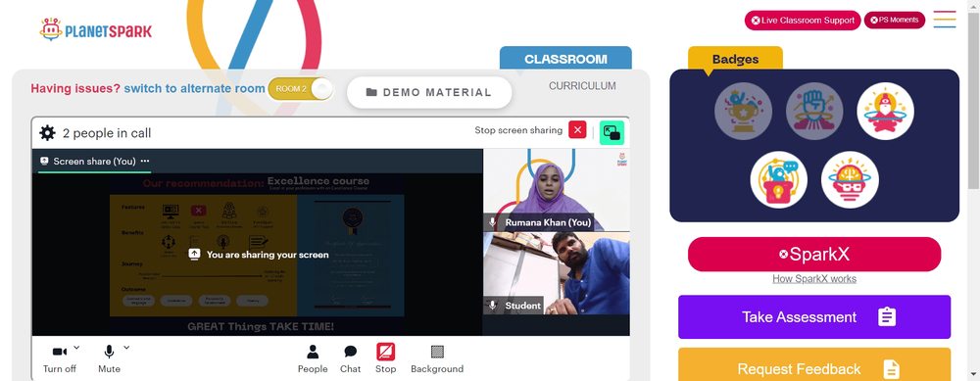Click the red Stop screen share icon

click(x=385, y=352)
